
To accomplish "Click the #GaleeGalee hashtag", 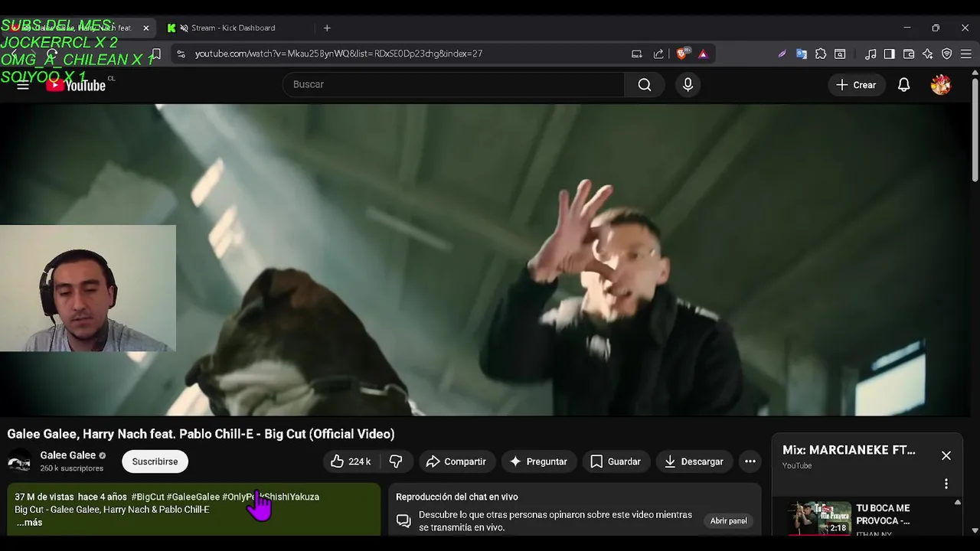I will coord(193,497).
